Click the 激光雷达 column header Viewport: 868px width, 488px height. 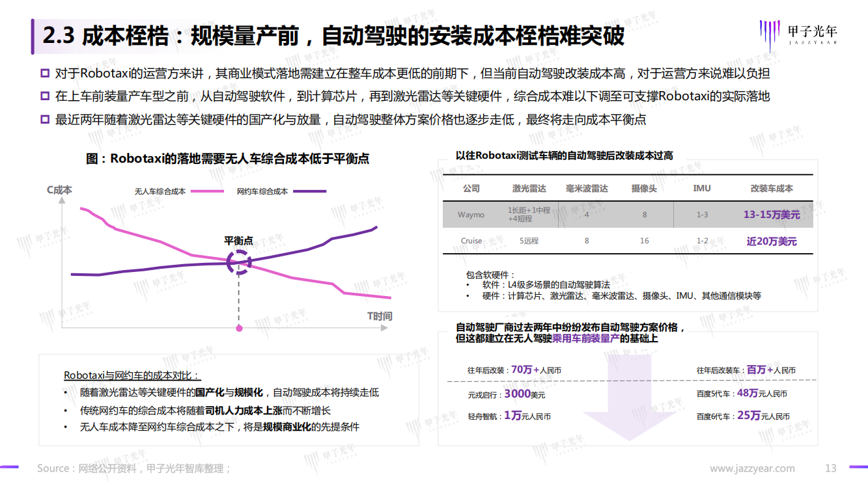[529, 188]
